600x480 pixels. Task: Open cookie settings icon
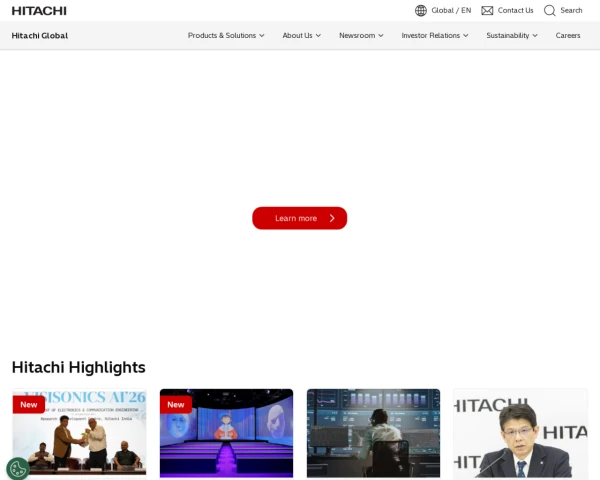(x=18, y=469)
